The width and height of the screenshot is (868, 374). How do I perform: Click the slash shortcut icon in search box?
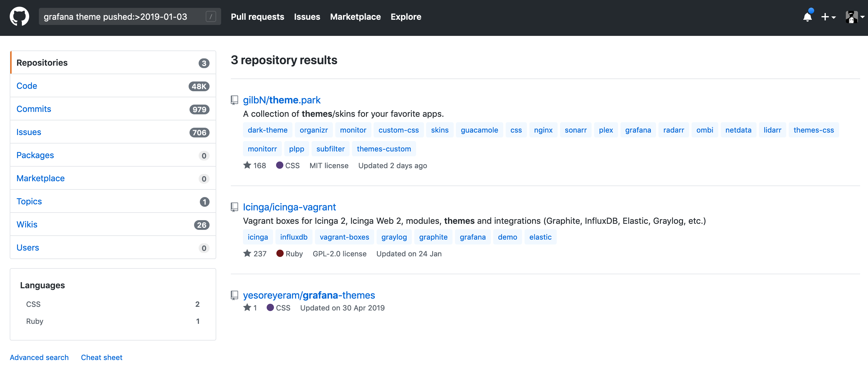[x=210, y=16]
